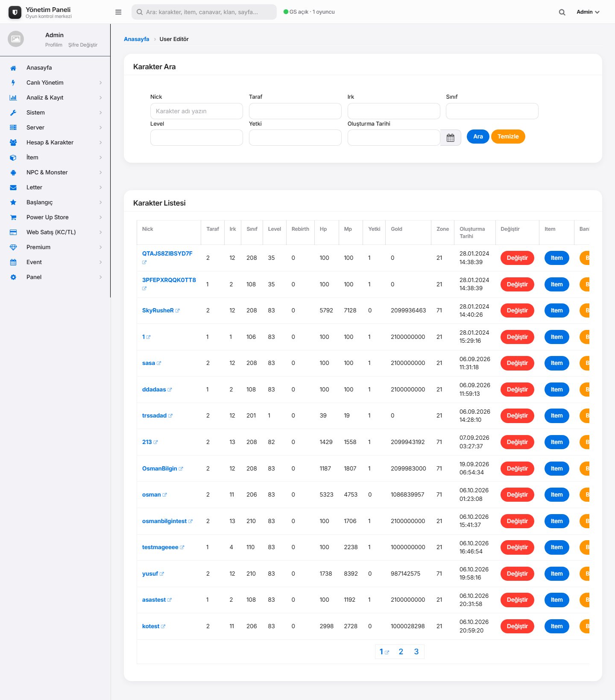
Task: Click the blue Ara search button
Action: click(478, 137)
